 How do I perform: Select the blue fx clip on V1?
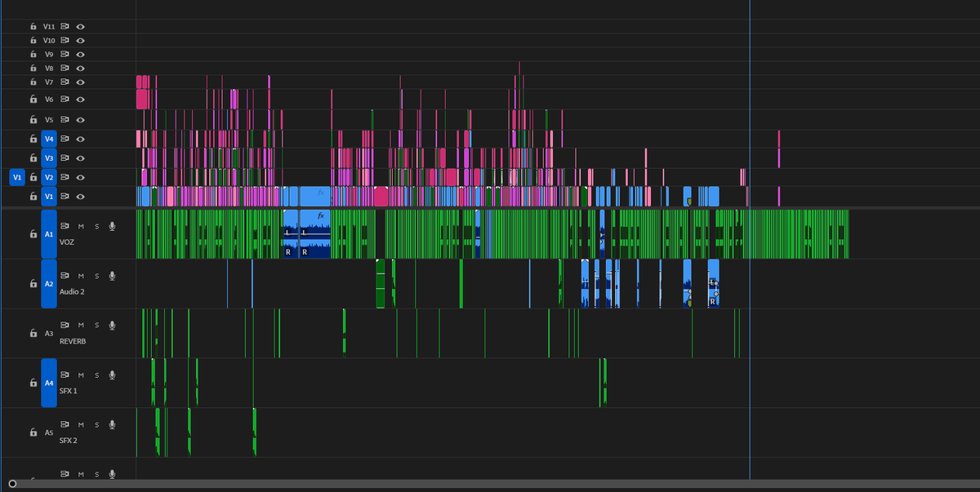(314, 197)
